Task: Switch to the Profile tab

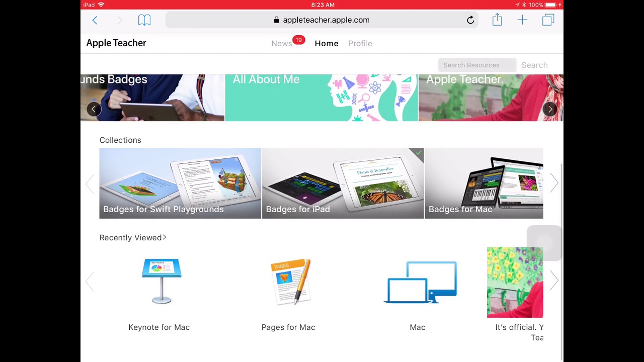Action: coord(360,43)
